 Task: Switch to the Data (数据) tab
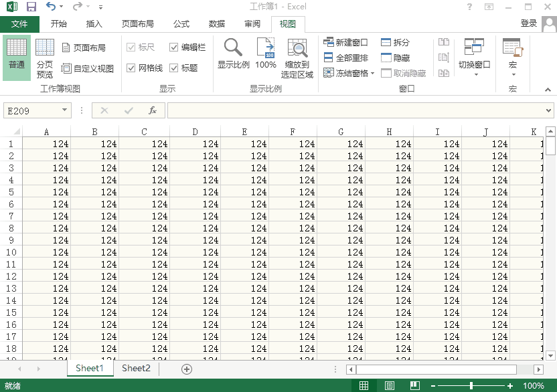tap(217, 24)
